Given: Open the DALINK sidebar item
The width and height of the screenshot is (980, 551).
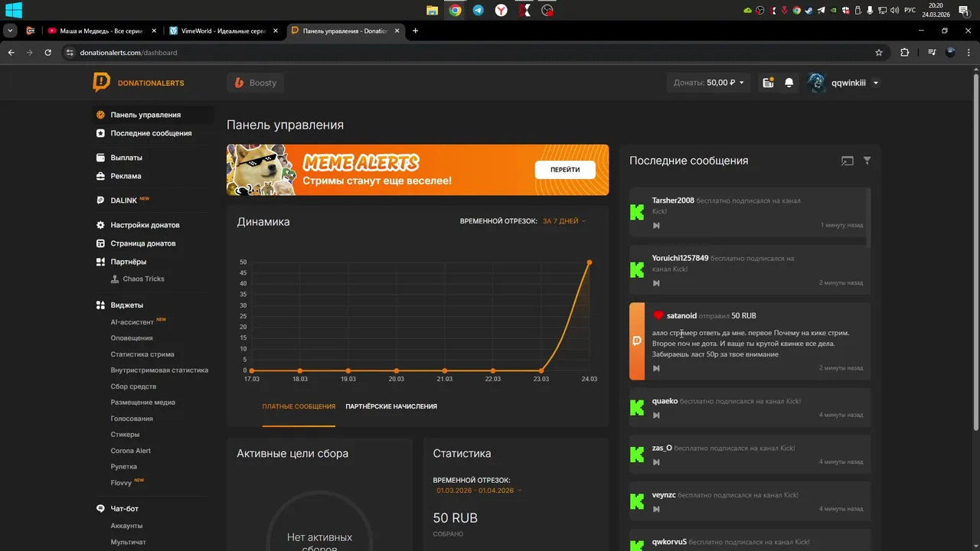Looking at the screenshot, I should [x=122, y=201].
